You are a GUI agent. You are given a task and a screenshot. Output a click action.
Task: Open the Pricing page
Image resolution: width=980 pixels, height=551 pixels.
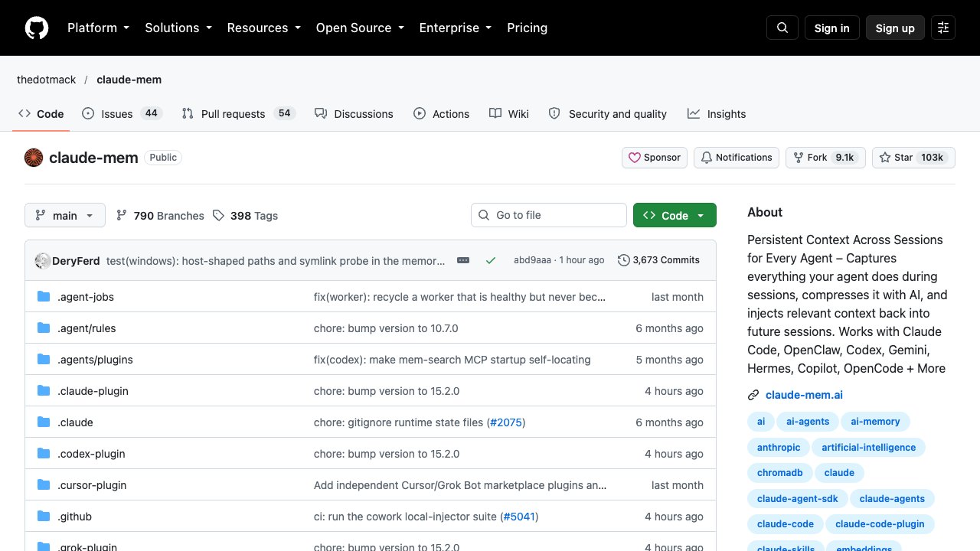[527, 28]
